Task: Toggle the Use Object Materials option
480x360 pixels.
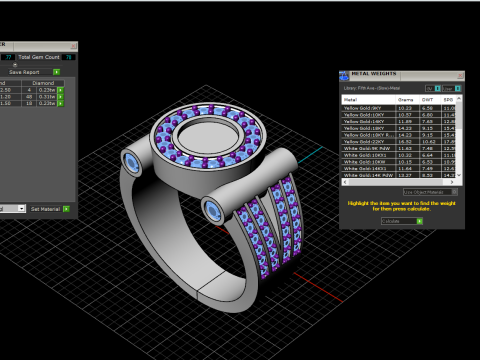Action: [x=430, y=192]
